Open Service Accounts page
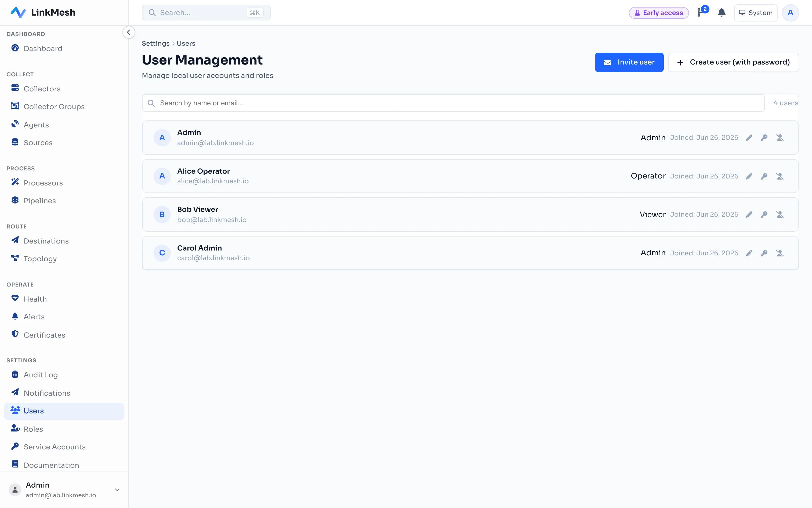The image size is (812, 508). tap(64, 447)
